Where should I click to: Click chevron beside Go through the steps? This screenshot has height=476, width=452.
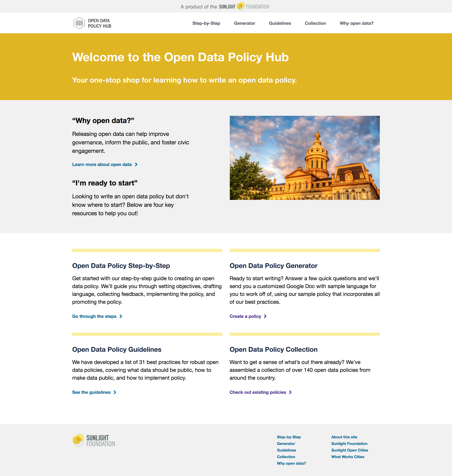[121, 316]
